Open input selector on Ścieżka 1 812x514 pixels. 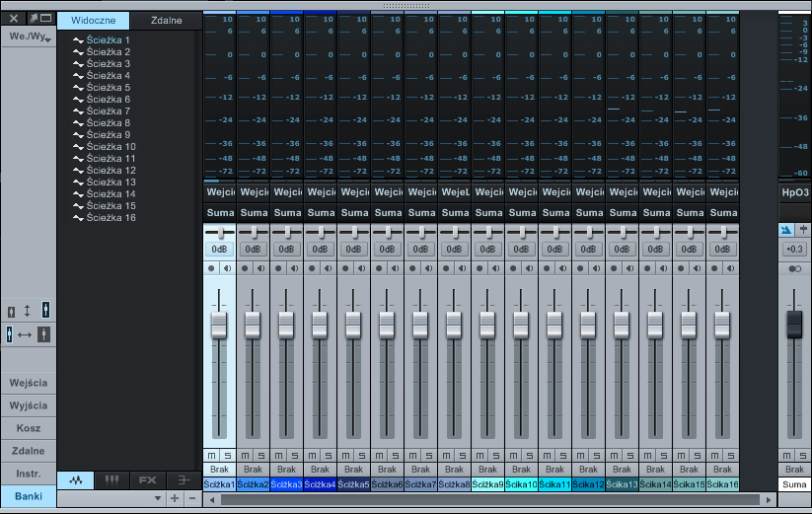(220, 192)
